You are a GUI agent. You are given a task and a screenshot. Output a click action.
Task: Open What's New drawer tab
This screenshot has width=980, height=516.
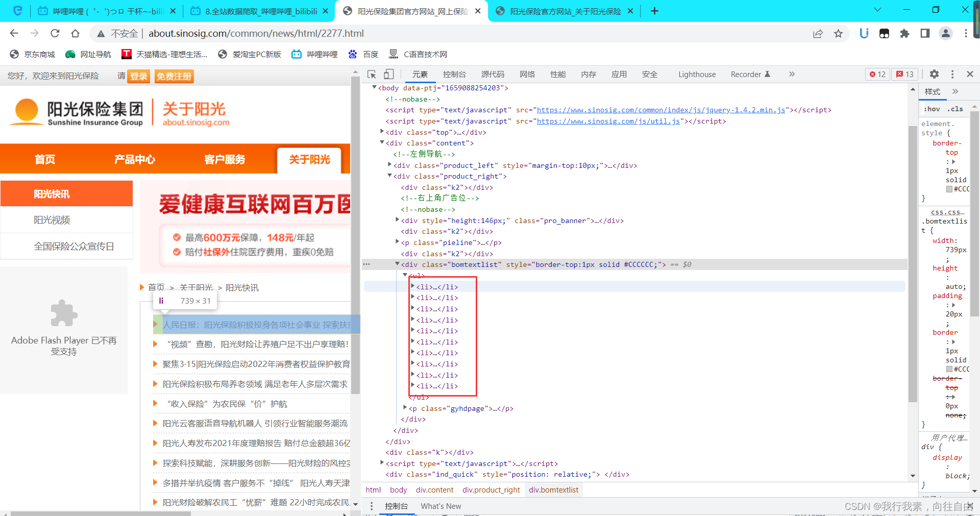pyautogui.click(x=440, y=506)
